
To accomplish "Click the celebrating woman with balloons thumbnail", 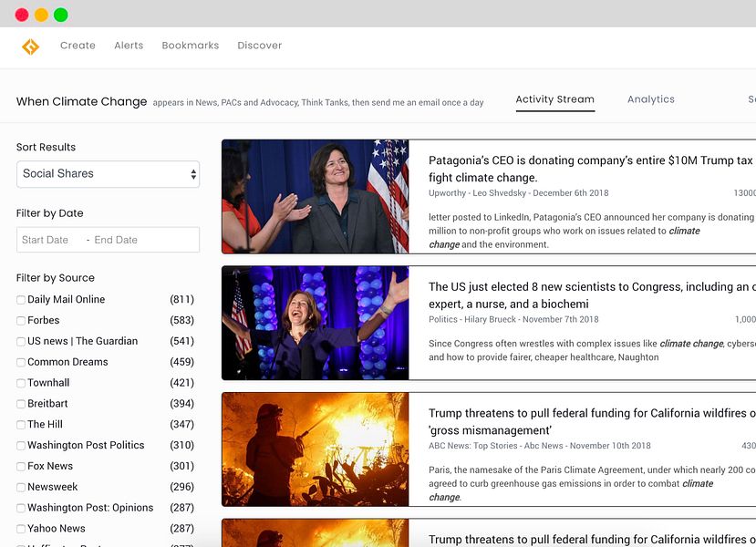I will (x=316, y=323).
